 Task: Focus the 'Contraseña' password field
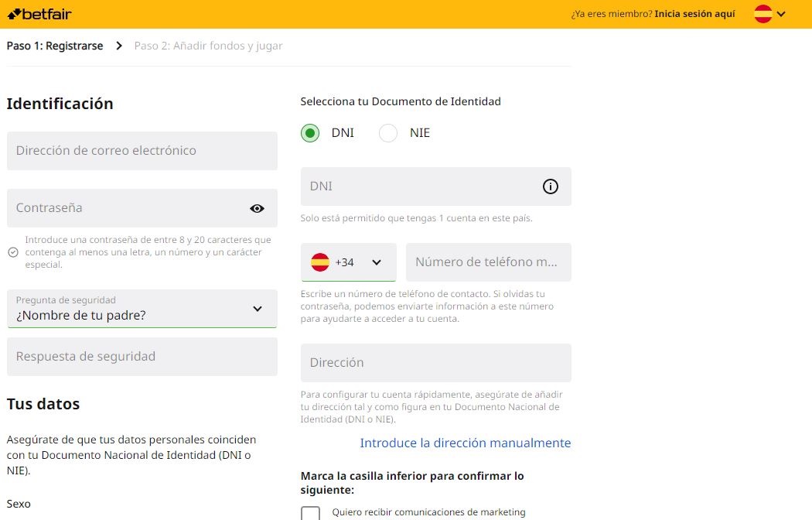(x=142, y=208)
